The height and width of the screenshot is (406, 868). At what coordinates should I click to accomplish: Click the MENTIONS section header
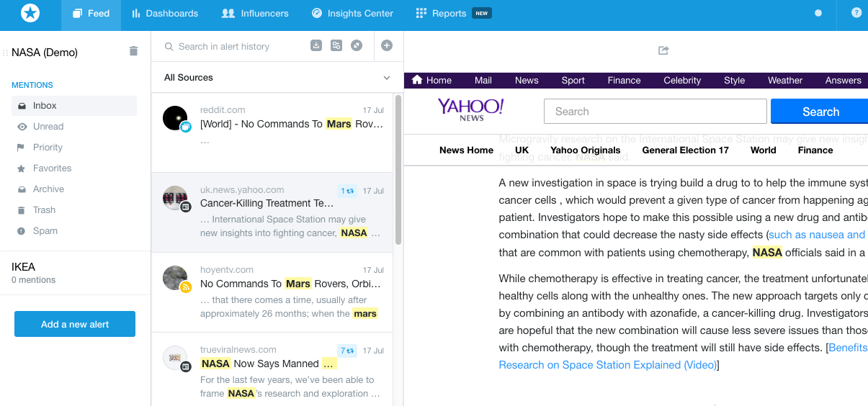tap(32, 85)
